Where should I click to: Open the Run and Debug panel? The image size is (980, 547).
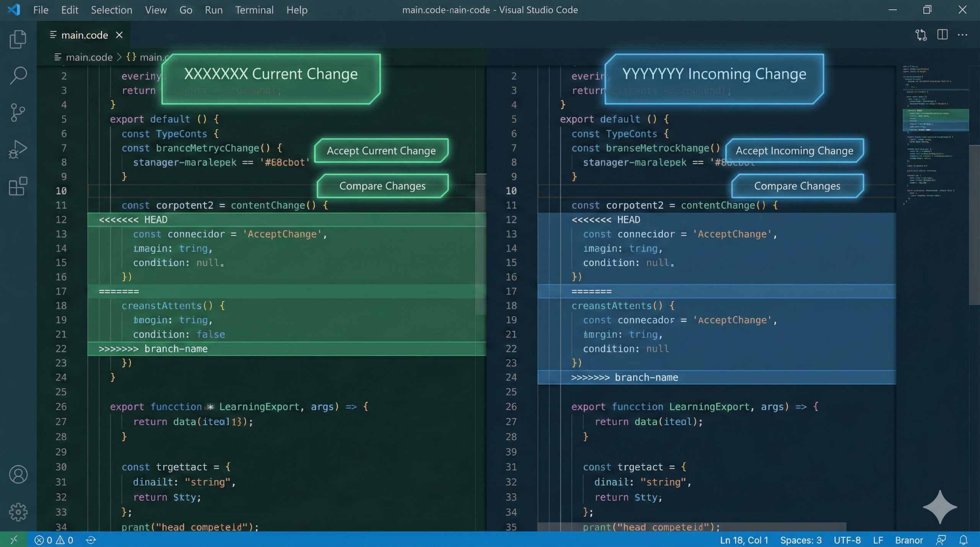click(18, 149)
